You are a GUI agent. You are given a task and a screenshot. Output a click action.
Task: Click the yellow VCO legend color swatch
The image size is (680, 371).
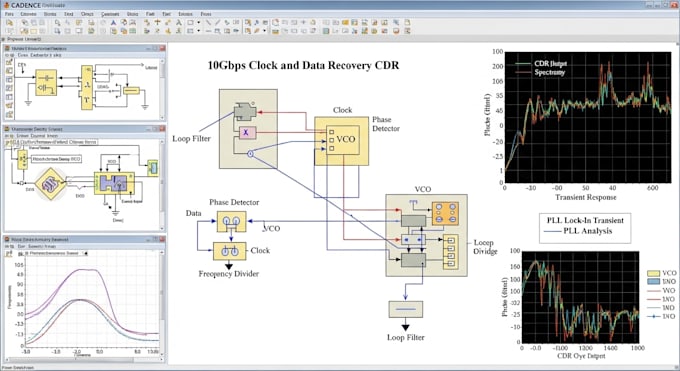pos(654,273)
